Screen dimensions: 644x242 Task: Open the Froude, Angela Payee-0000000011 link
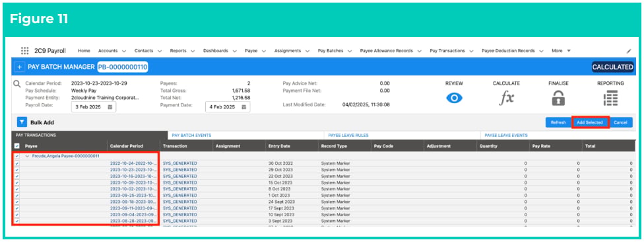pos(66,156)
